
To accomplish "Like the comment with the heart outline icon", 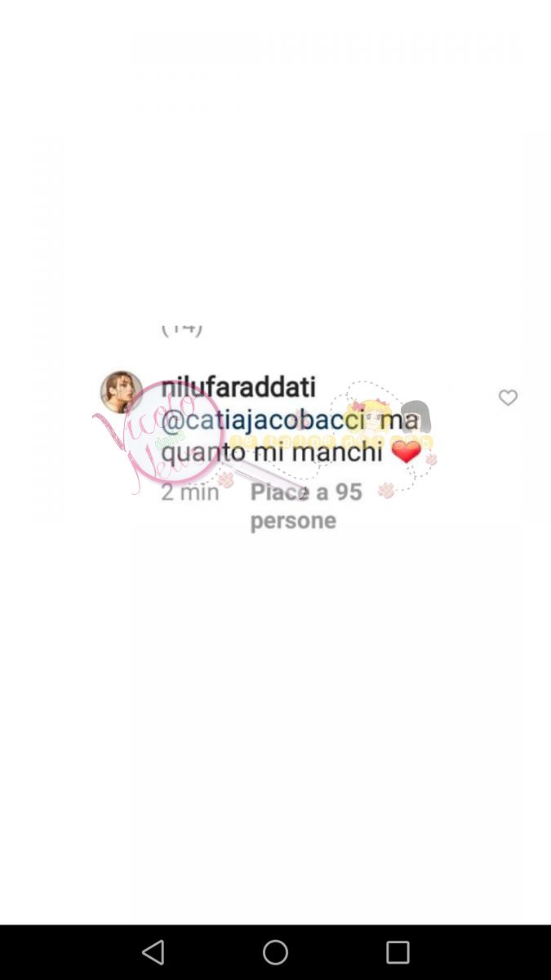I will tap(508, 398).
